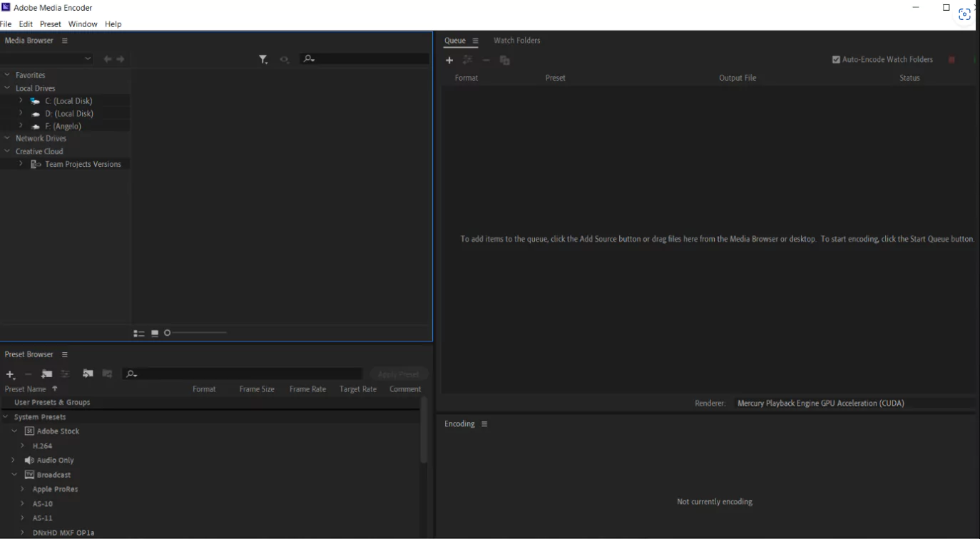Open preset settings in Preset Browser

pyautogui.click(x=64, y=374)
